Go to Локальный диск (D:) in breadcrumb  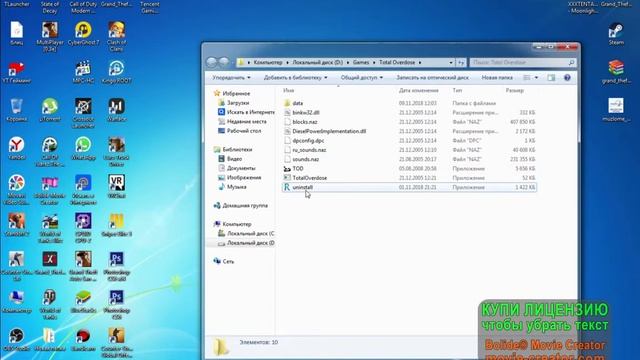point(318,62)
